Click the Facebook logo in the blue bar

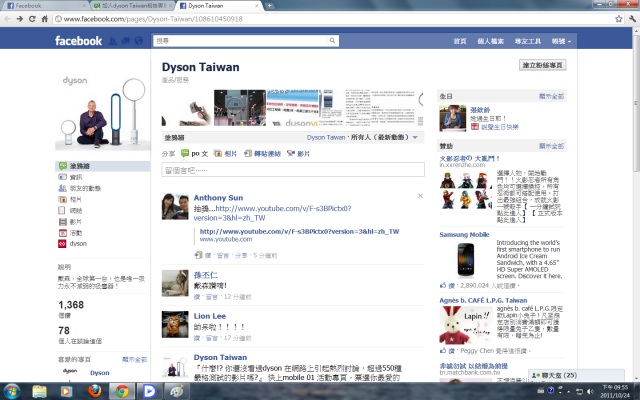[78, 41]
